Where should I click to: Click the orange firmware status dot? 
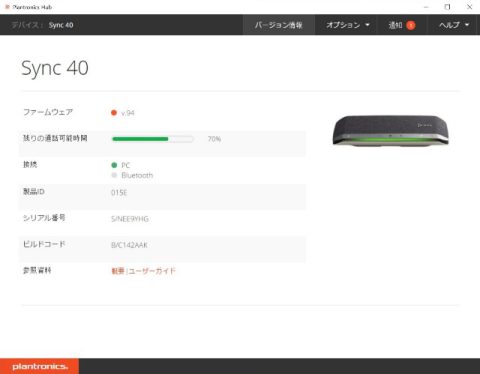tap(114, 113)
